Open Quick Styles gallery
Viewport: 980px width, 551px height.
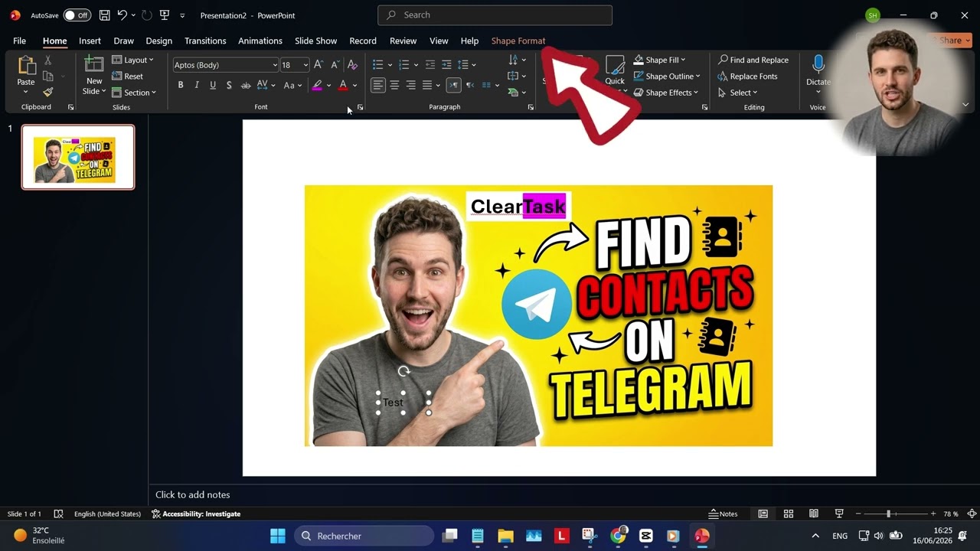pos(615,75)
